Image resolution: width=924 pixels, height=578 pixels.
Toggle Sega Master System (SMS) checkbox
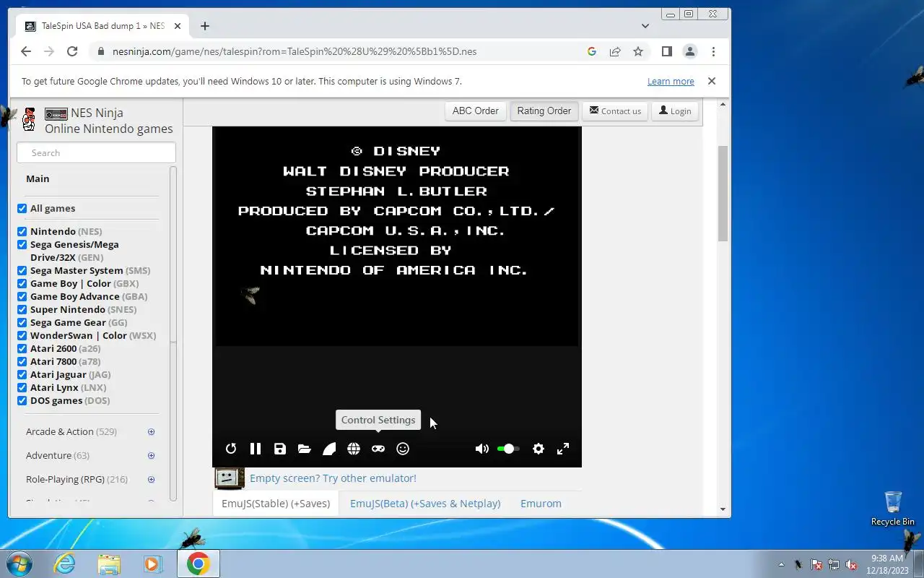point(22,270)
